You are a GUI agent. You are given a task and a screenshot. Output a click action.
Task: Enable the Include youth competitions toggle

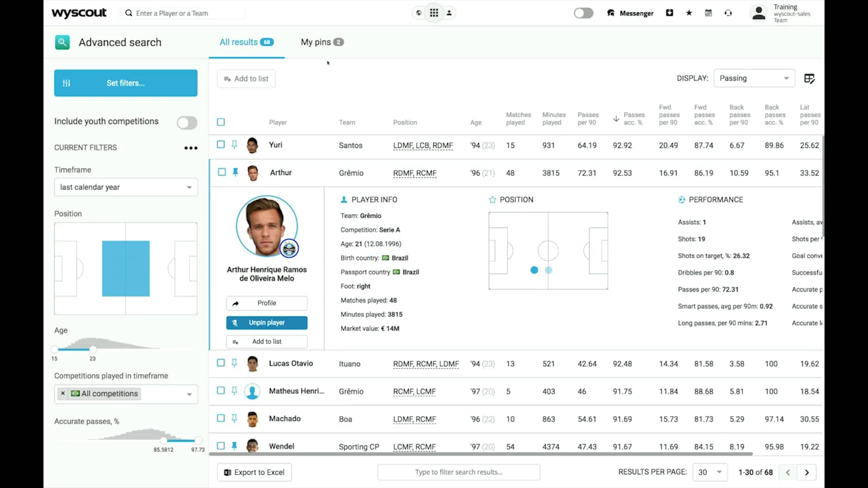pos(187,122)
